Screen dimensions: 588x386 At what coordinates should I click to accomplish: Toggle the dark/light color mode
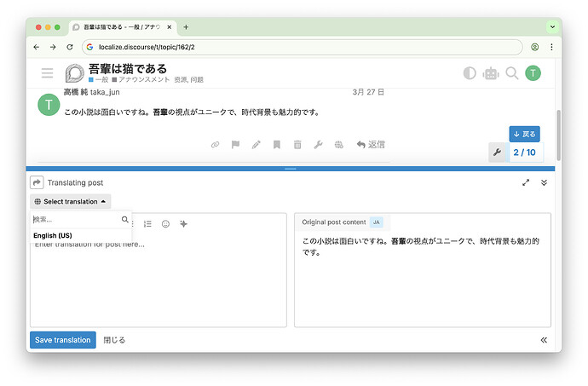[470, 72]
